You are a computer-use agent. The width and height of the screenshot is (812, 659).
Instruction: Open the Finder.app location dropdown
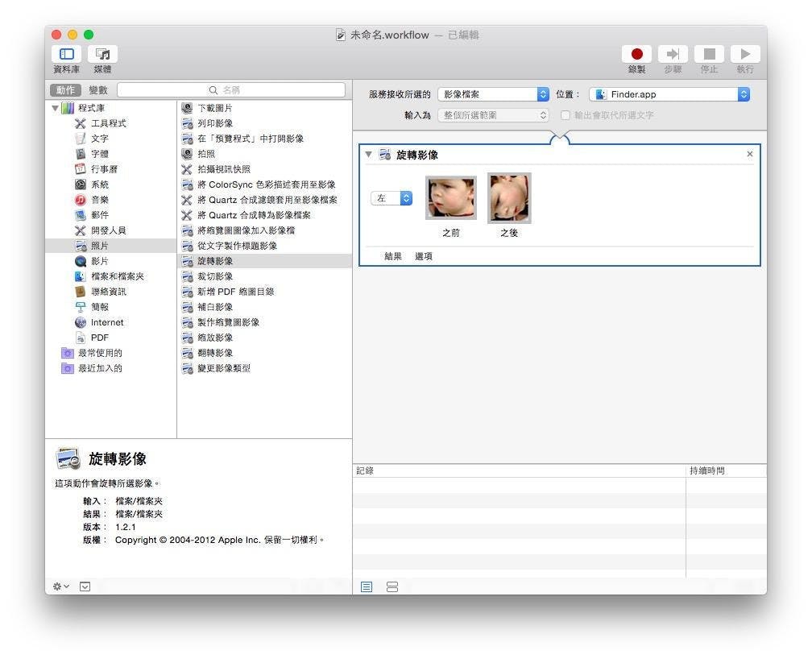pos(669,94)
